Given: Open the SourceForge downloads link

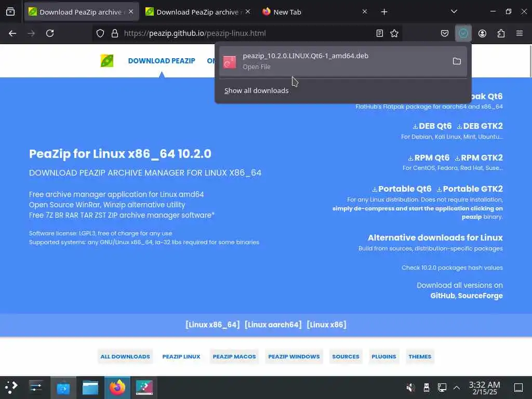Looking at the screenshot, I should [x=480, y=296].
